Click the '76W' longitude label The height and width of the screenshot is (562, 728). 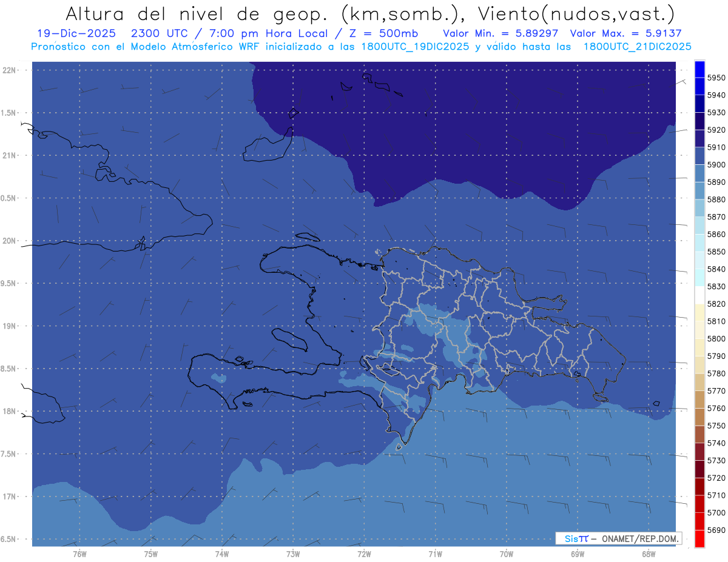[x=79, y=554]
